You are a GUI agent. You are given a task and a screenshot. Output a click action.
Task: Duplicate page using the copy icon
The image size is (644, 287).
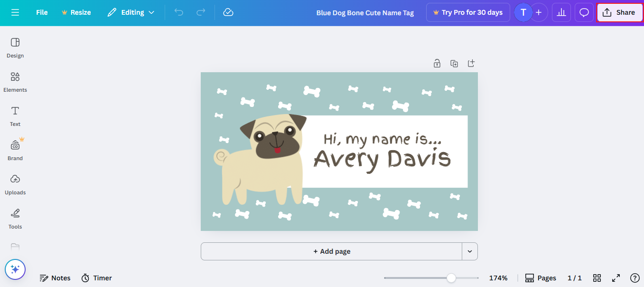click(x=454, y=64)
